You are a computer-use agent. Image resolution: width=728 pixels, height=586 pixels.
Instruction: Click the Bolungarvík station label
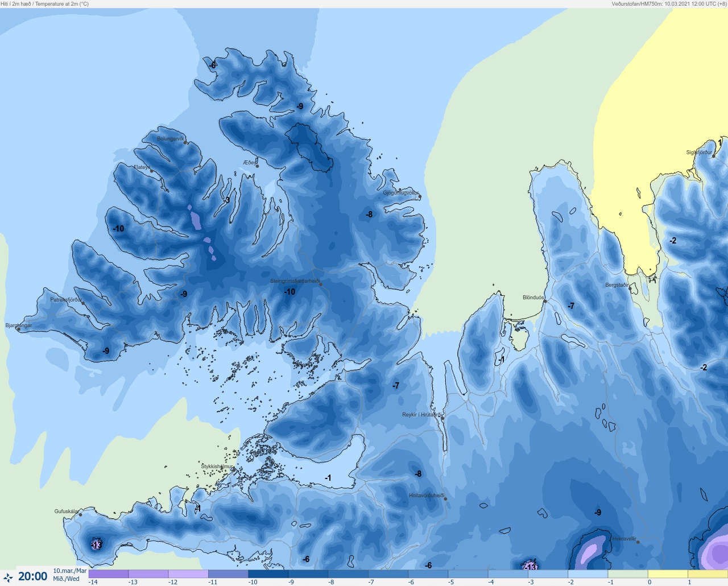click(x=171, y=139)
